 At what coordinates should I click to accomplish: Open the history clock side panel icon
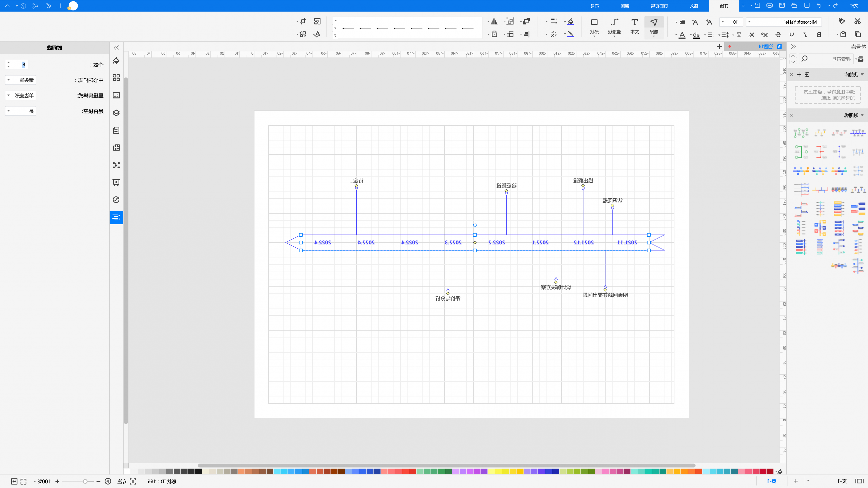pos(116,200)
